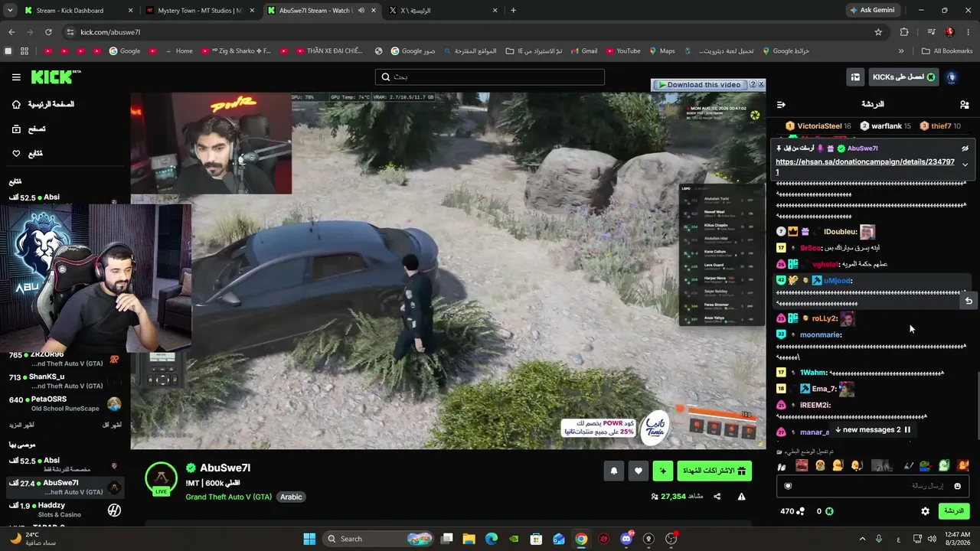
Task: Close the Download this video bar
Action: (x=761, y=85)
